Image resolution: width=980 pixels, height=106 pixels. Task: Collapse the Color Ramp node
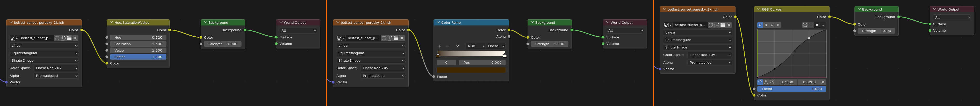438,23
